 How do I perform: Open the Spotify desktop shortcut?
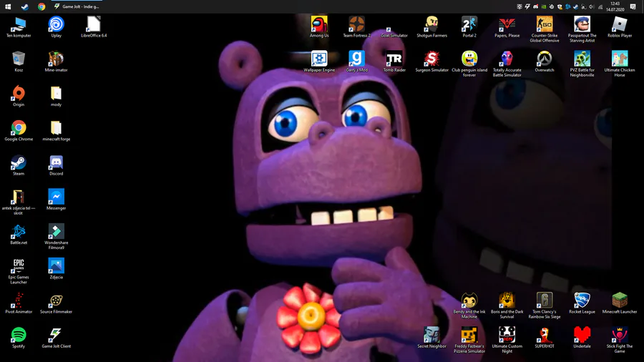click(x=19, y=338)
